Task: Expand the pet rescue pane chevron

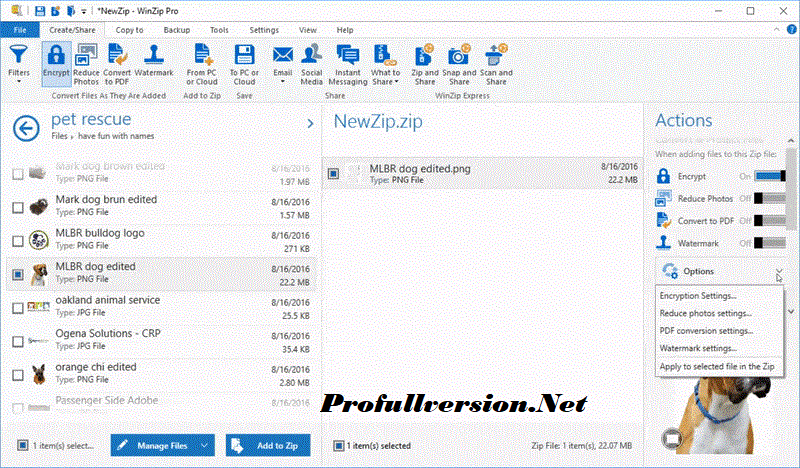Action: coord(310,124)
